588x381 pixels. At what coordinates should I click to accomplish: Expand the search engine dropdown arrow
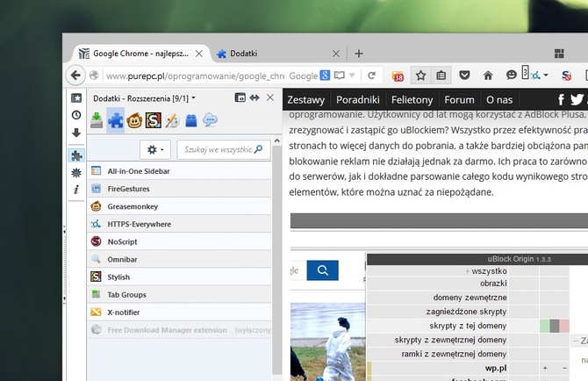tap(352, 75)
